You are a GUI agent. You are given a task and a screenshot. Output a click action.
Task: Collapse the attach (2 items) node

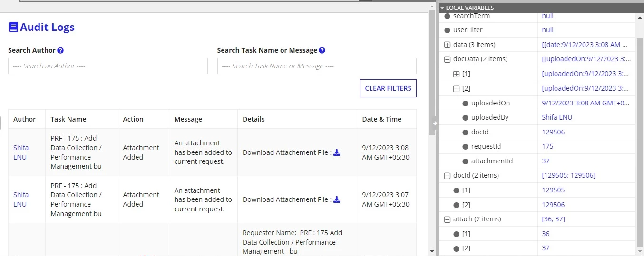[447, 219]
